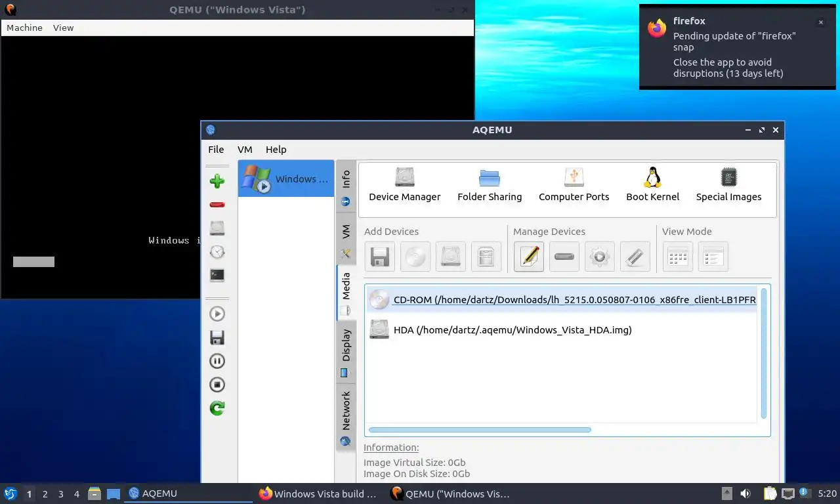Switch to list view mode
Image resolution: width=840 pixels, height=504 pixels.
tap(713, 257)
